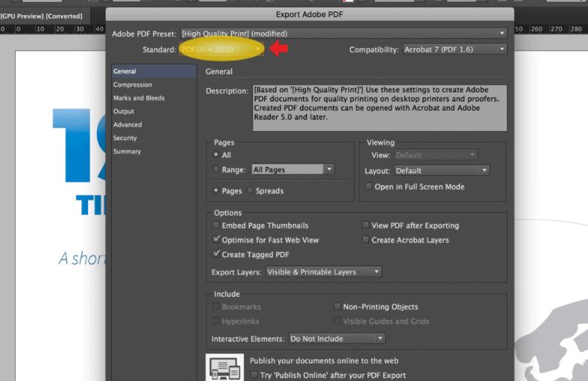
Task: Go to the Output section
Action: click(x=124, y=111)
